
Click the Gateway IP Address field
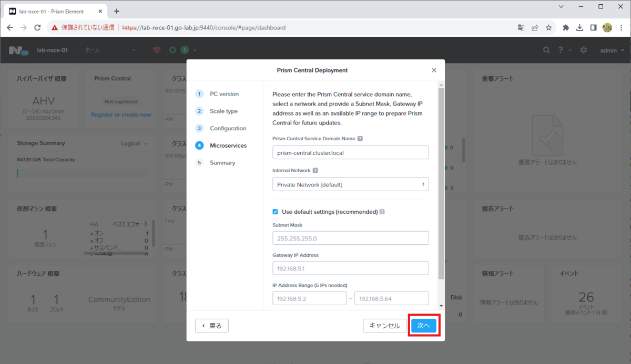pyautogui.click(x=351, y=268)
